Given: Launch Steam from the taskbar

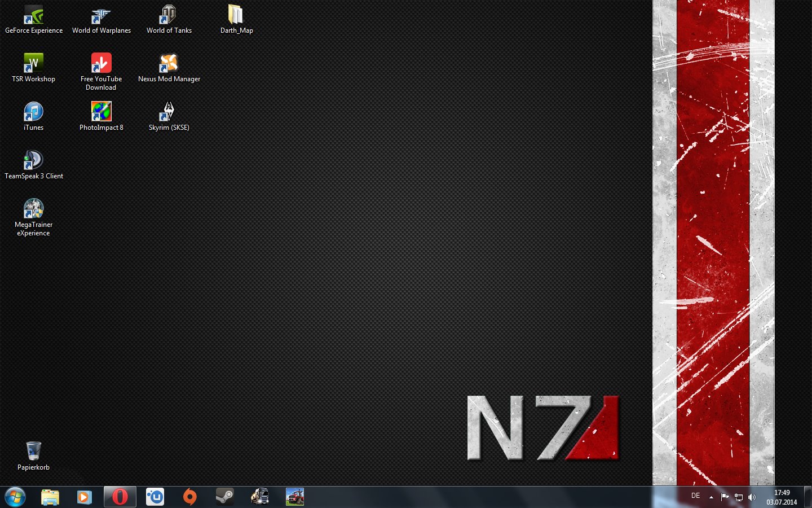Looking at the screenshot, I should pyautogui.click(x=224, y=497).
